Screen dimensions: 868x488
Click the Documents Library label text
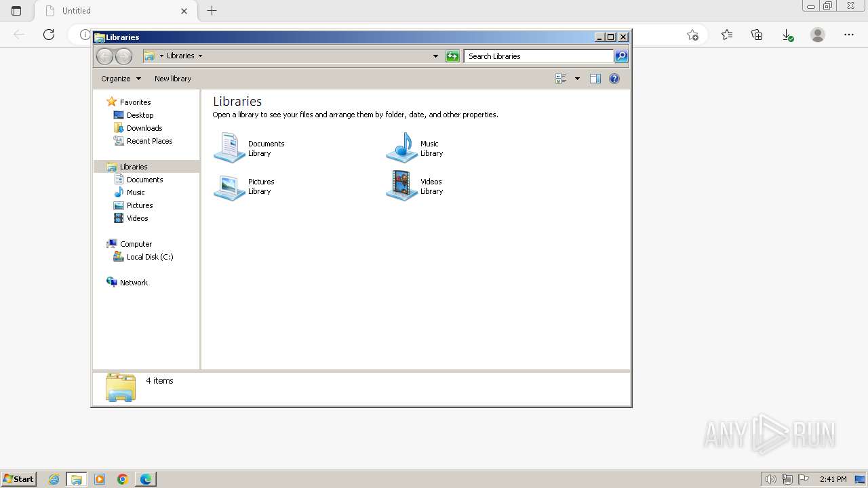click(x=266, y=148)
